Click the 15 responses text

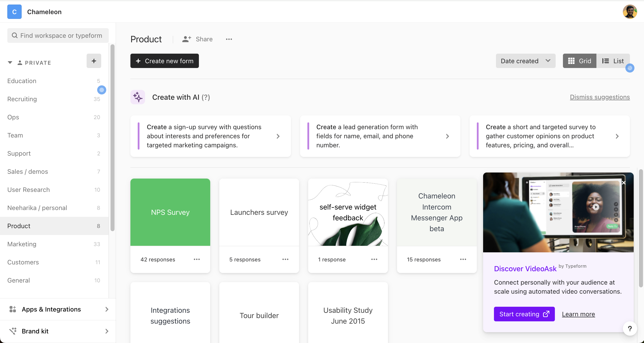[x=424, y=259]
